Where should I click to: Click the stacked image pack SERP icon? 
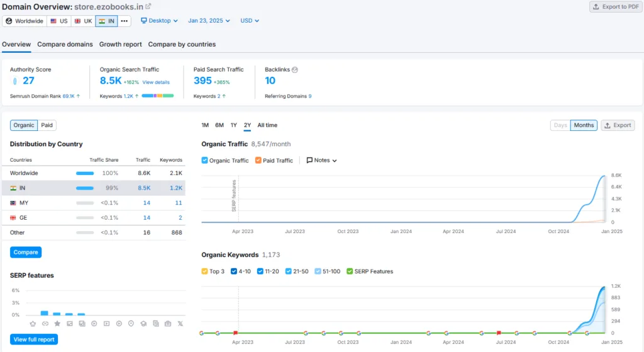(82, 324)
